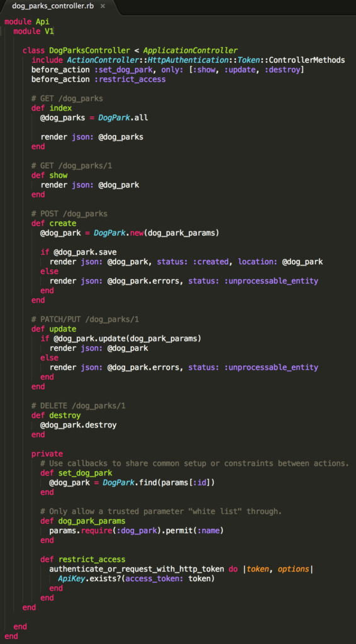This screenshot has height=644, width=356.
Task: Click the :restrict_access symbol in before_action
Action: coord(130,79)
